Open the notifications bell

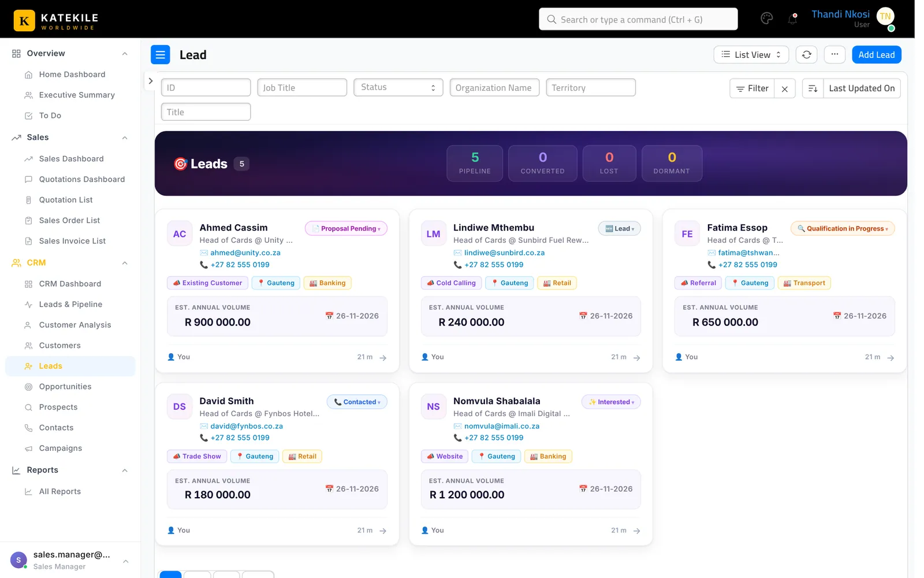click(792, 19)
